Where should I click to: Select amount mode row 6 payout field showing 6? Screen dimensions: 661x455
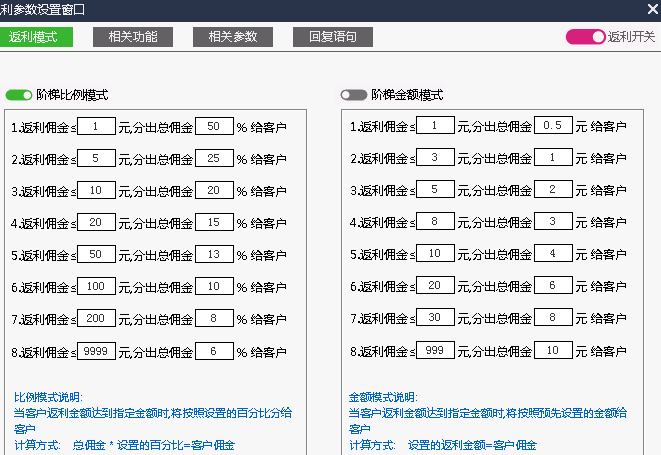pos(553,287)
